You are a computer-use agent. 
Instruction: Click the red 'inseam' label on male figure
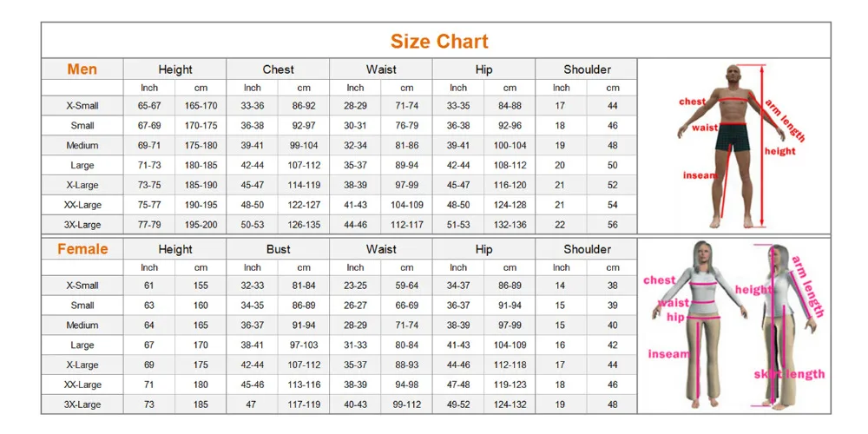coord(700,175)
